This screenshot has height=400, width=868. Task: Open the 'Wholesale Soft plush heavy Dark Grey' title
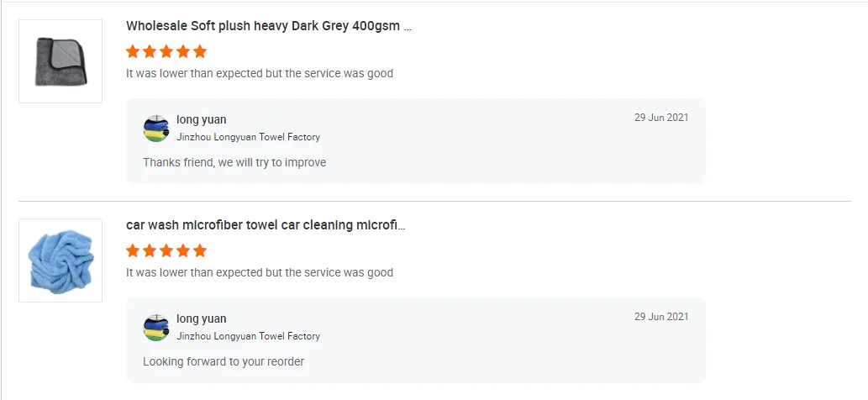269,26
